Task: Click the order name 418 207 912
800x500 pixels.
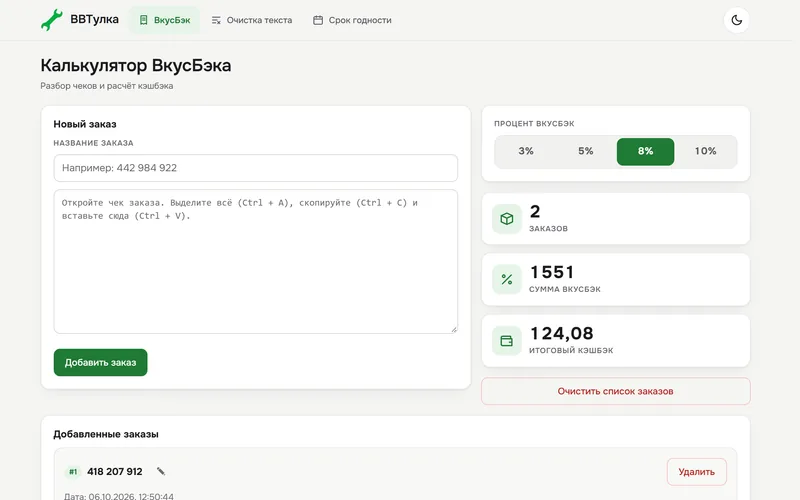Action: click(115, 471)
